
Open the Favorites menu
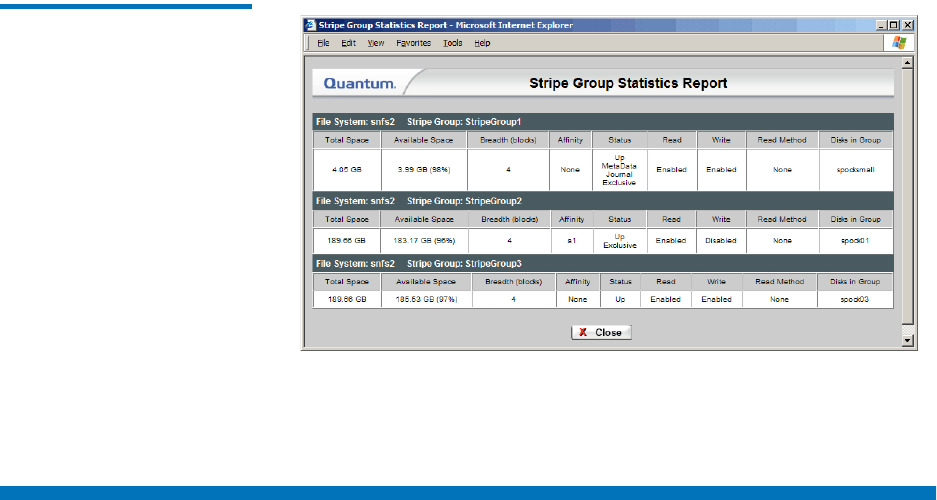413,43
